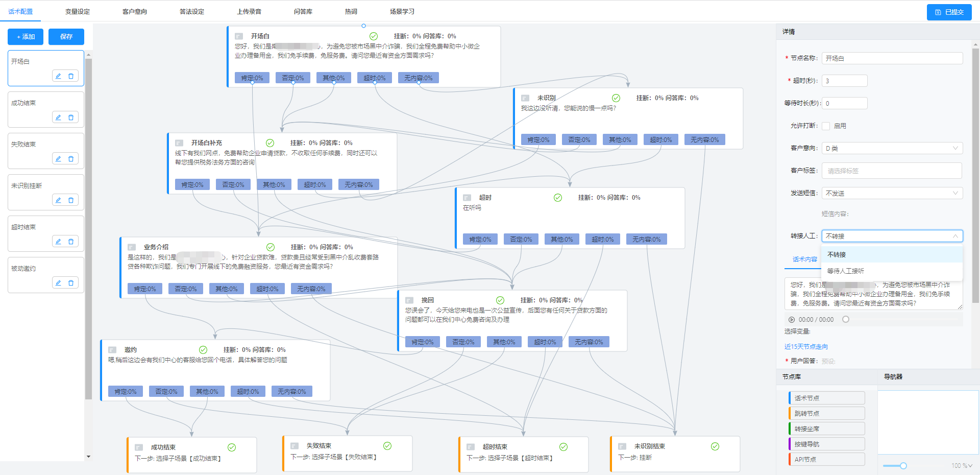Click the edit pencil icon for 开场白 scene
This screenshot has width=980, height=475.
[x=58, y=76]
